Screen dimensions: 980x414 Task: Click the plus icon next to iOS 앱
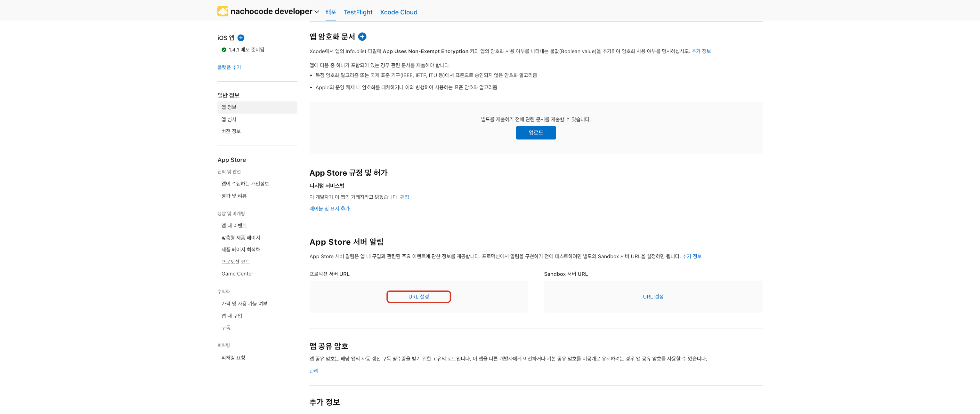click(241, 38)
